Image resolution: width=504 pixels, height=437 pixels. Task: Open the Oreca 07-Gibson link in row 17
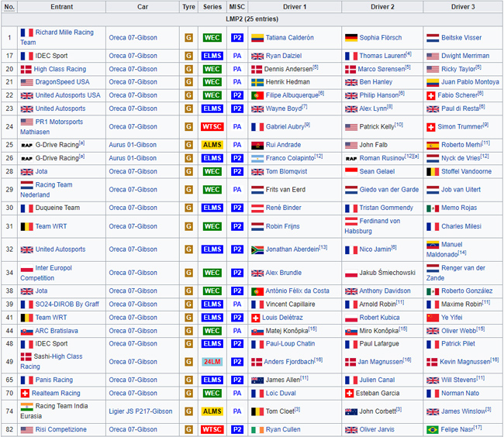click(133, 56)
